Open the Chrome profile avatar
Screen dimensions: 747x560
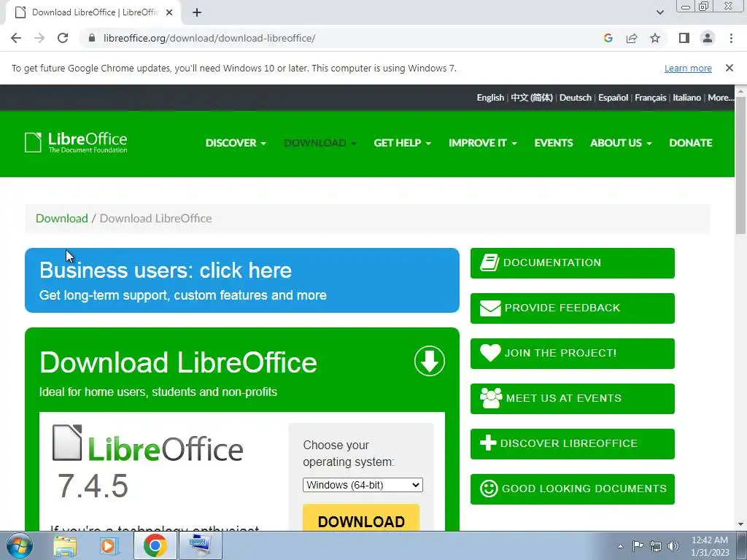708,38
